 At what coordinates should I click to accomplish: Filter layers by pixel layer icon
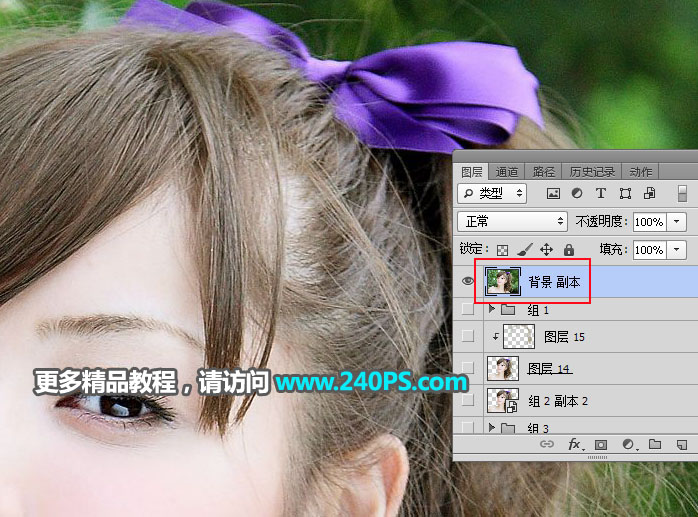(553, 193)
